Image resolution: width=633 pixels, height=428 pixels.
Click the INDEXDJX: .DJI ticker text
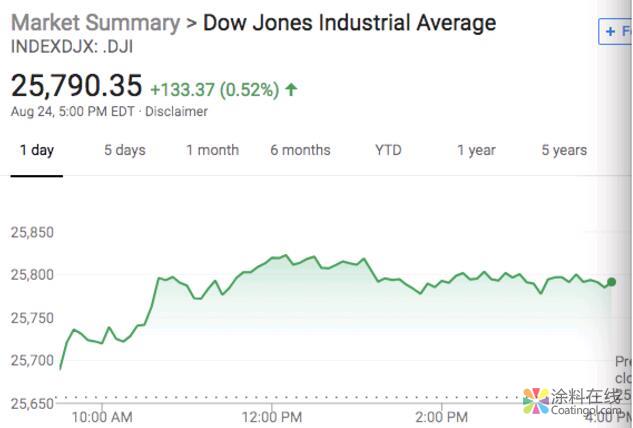point(70,45)
